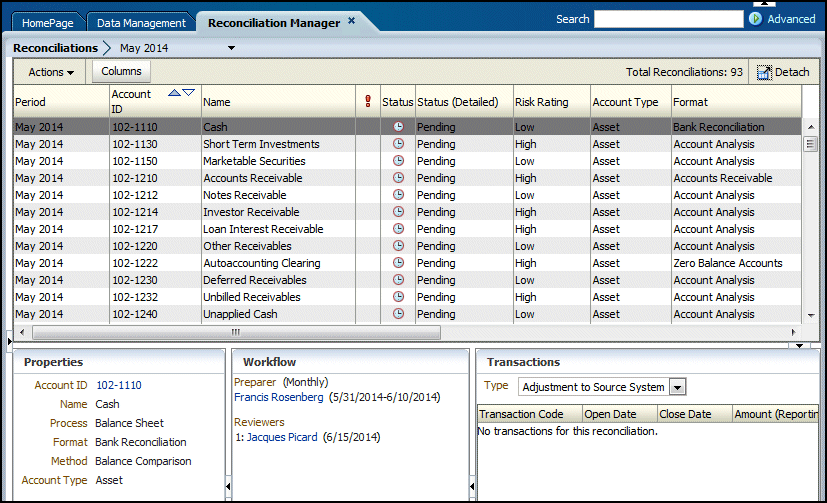The width and height of the screenshot is (827, 503).
Task: Open the May 2014 period dropdown
Action: [x=232, y=47]
